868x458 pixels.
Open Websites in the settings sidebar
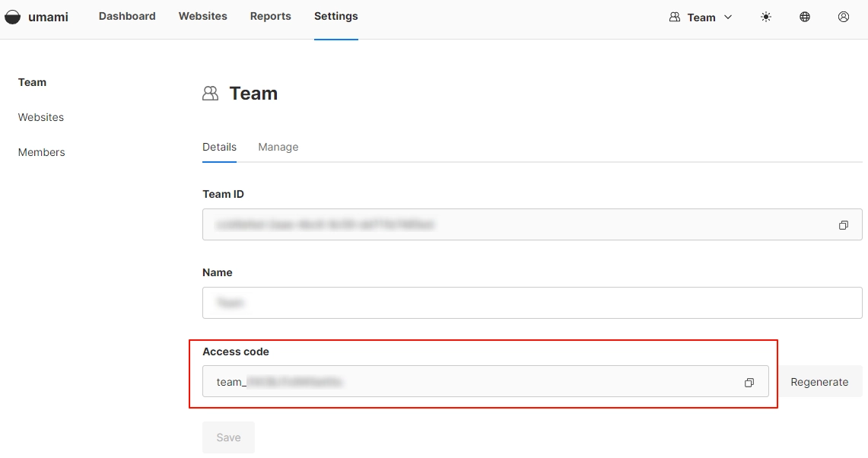(x=41, y=117)
